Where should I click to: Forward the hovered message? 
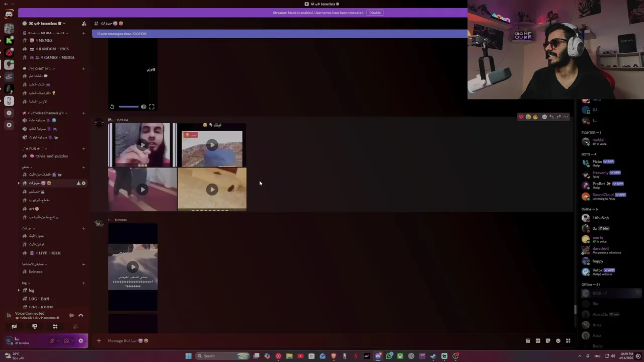coord(558,117)
